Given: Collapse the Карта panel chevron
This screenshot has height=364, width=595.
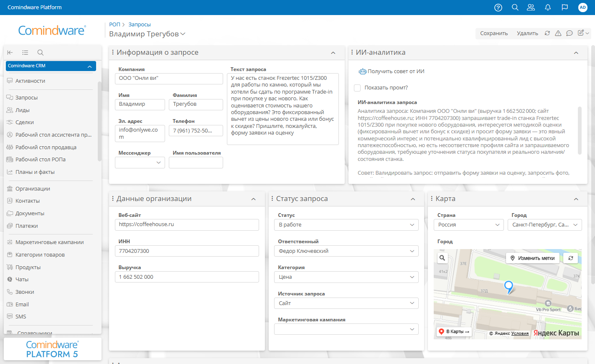Looking at the screenshot, I should [x=576, y=199].
